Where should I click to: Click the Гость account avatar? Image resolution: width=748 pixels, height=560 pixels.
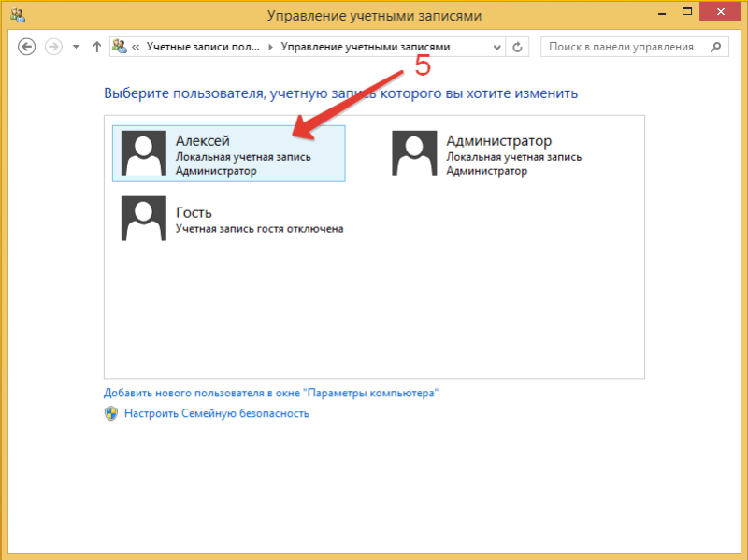click(x=143, y=219)
